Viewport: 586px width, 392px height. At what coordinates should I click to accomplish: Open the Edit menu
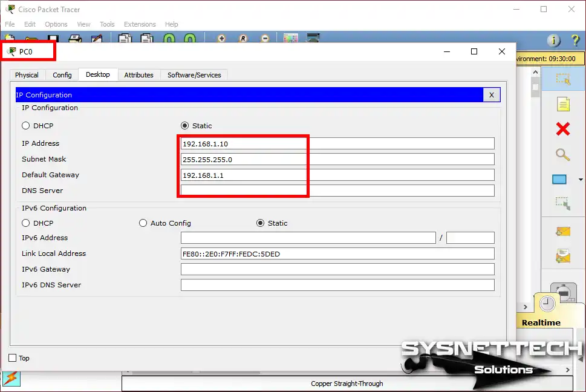click(30, 24)
